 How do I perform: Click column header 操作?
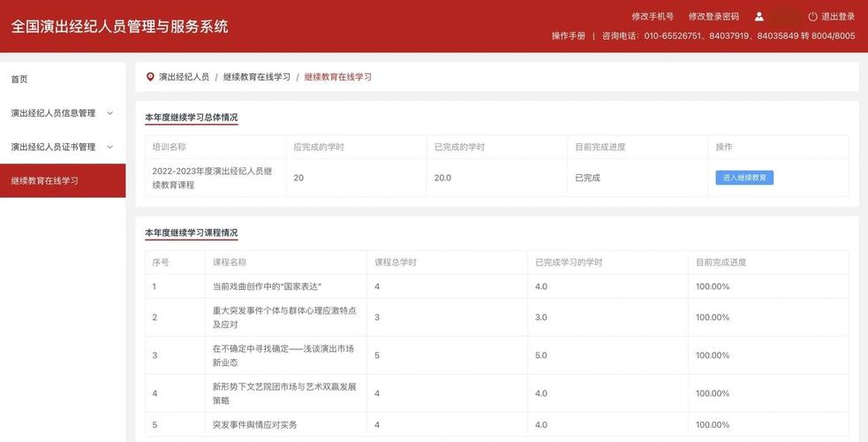click(x=723, y=147)
